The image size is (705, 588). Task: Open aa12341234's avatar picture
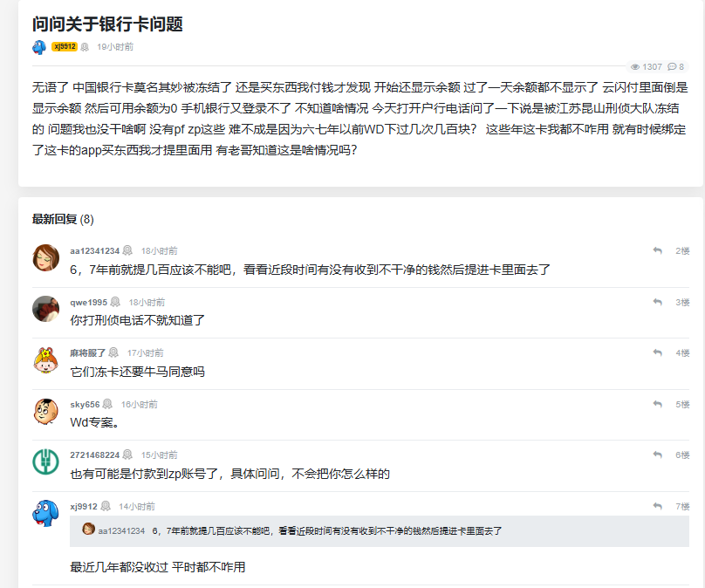[45, 258]
